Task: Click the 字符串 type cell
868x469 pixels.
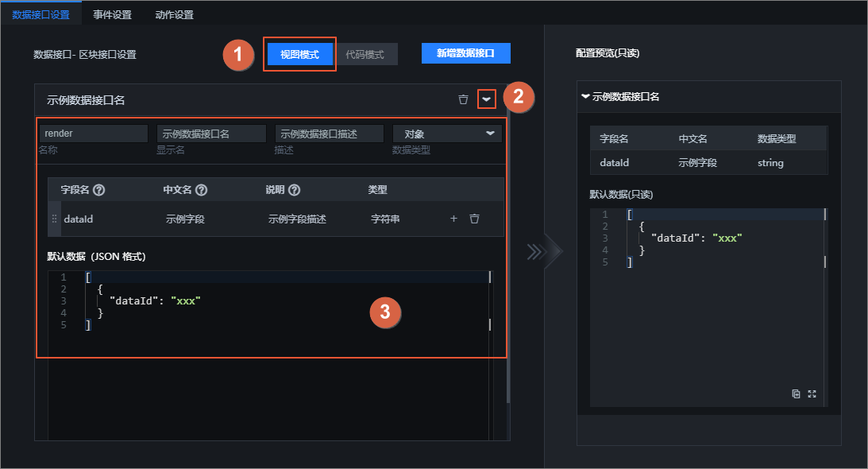Action: tap(385, 219)
